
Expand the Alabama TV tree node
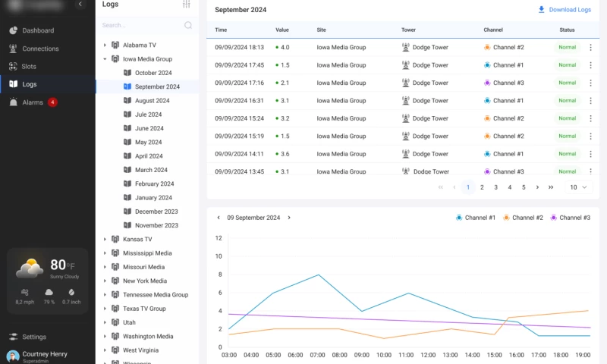(x=105, y=45)
